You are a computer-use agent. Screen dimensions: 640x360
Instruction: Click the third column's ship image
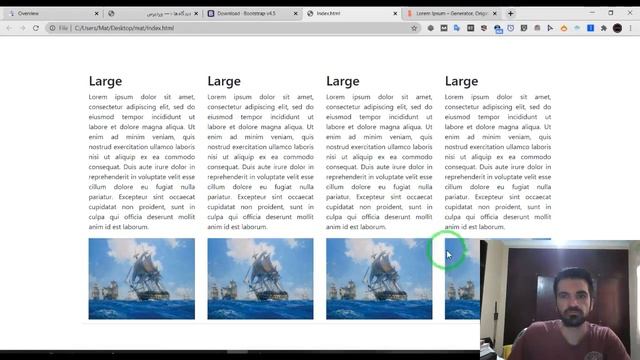[x=379, y=279]
